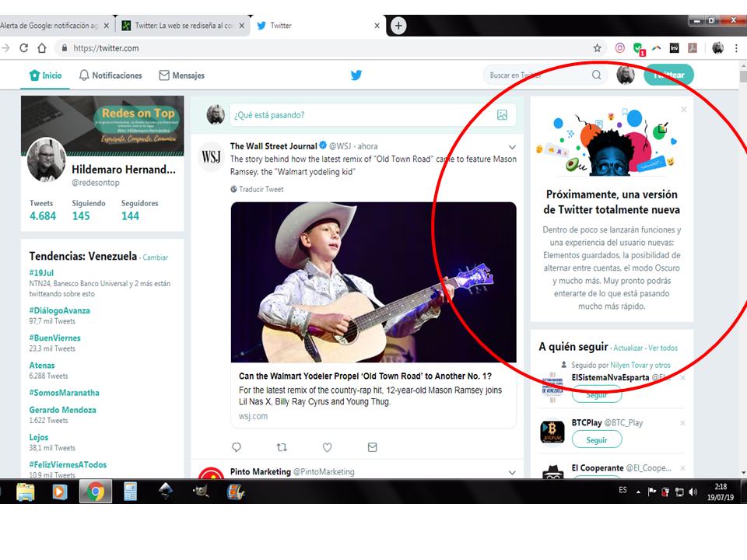Open the Lejos trend
This screenshot has width=747, height=560.
(x=39, y=437)
